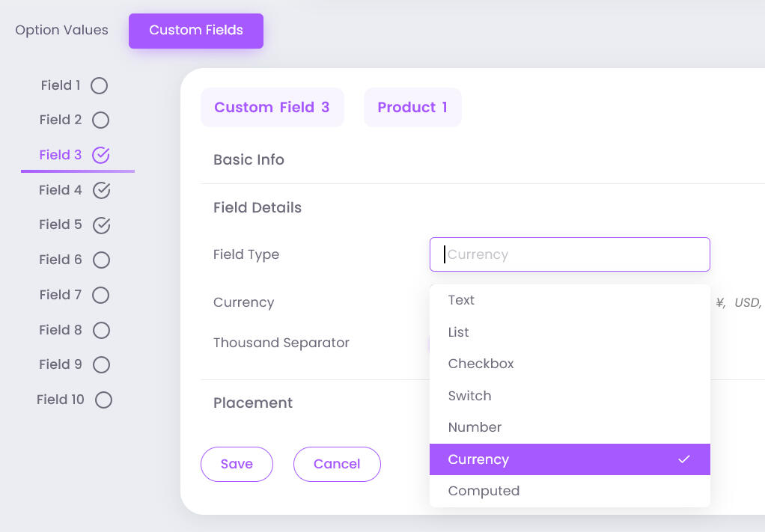
Task: Click the completed check icon next to Field 4
Action: click(98, 190)
